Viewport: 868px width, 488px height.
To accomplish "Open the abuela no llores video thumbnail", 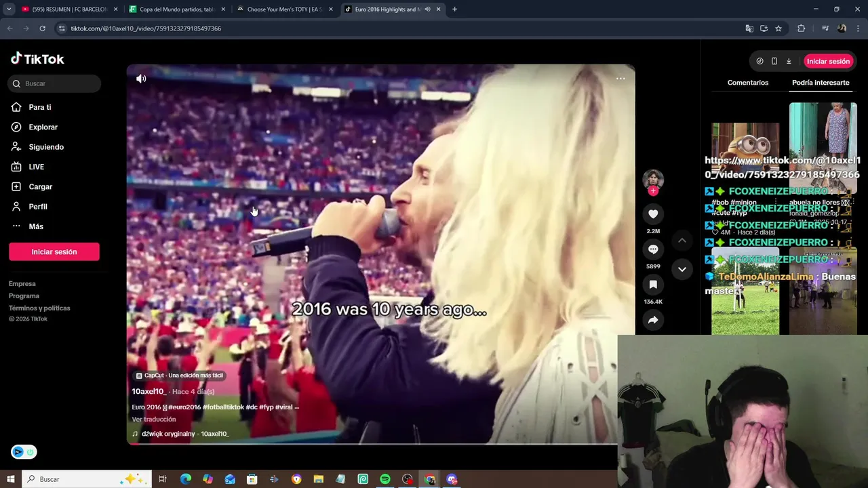I will point(823,147).
